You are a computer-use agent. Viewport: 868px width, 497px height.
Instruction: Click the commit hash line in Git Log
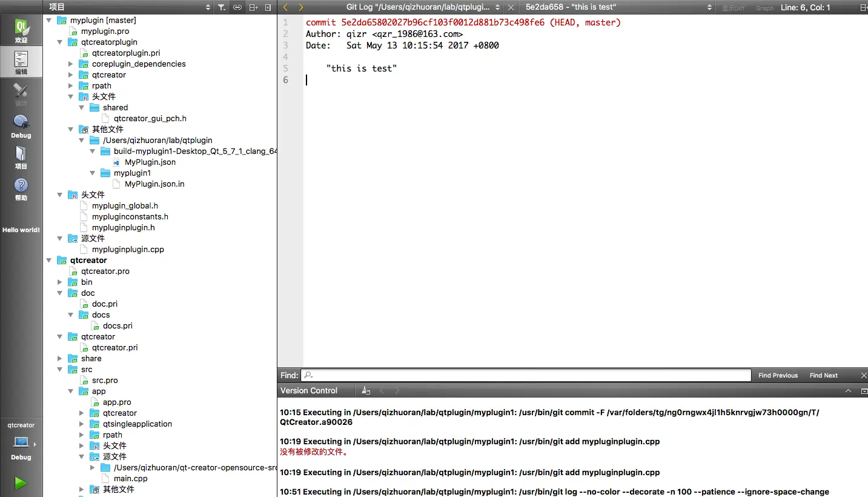coord(463,22)
